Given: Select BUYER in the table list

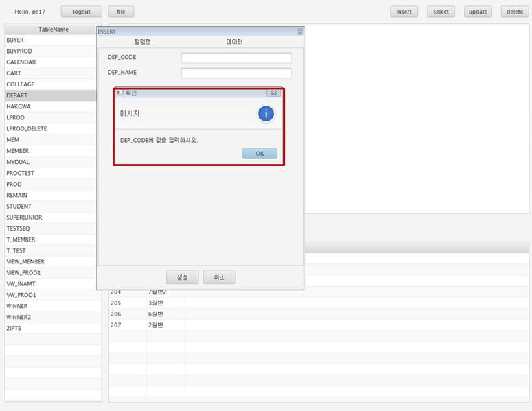Looking at the screenshot, I should coord(15,40).
